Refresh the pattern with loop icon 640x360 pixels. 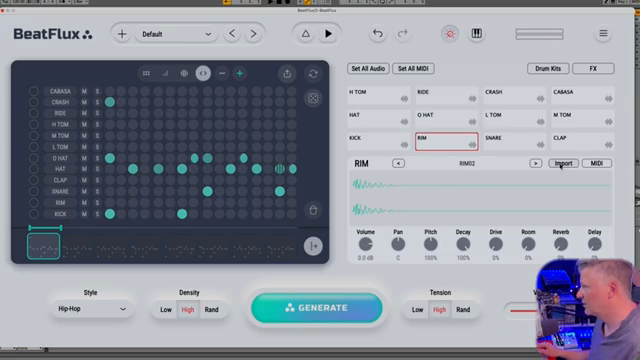pos(313,73)
